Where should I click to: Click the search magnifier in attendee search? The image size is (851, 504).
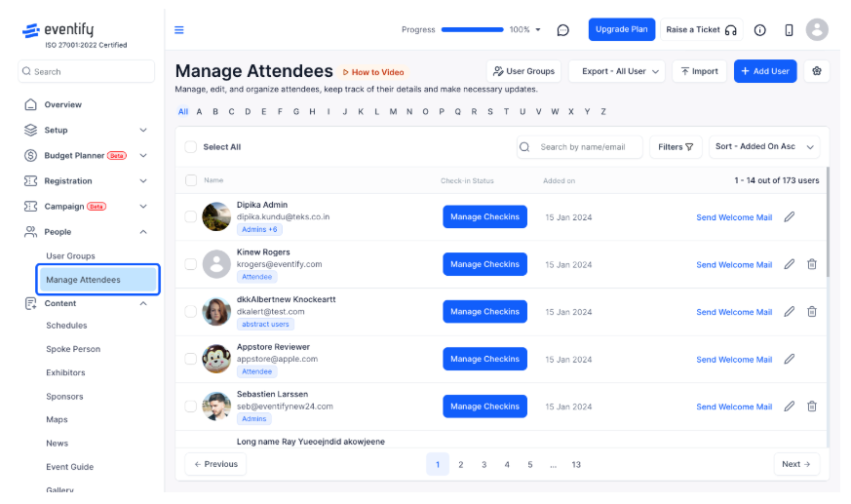click(x=524, y=147)
